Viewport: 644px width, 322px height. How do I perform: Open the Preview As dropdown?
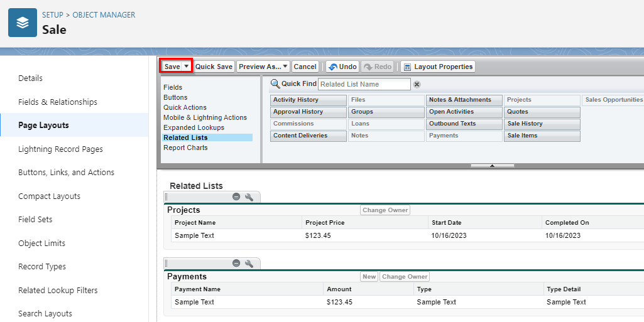pos(263,67)
